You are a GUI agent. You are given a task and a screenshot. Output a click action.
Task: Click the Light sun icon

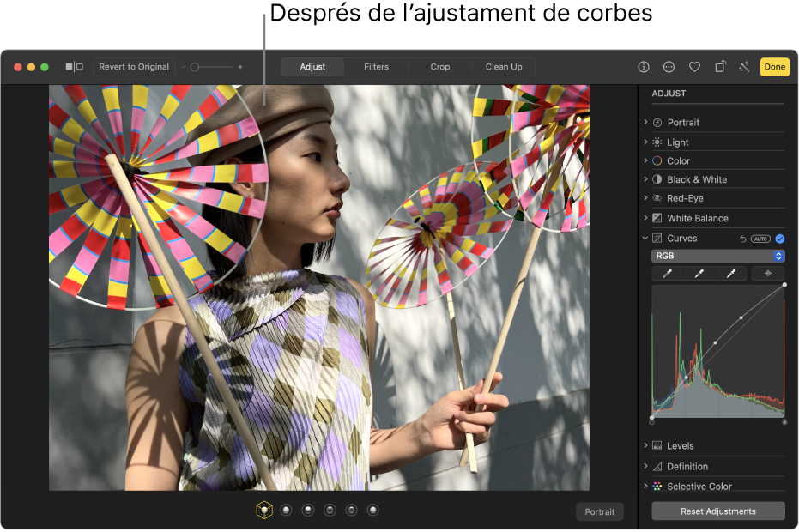pyautogui.click(x=657, y=142)
